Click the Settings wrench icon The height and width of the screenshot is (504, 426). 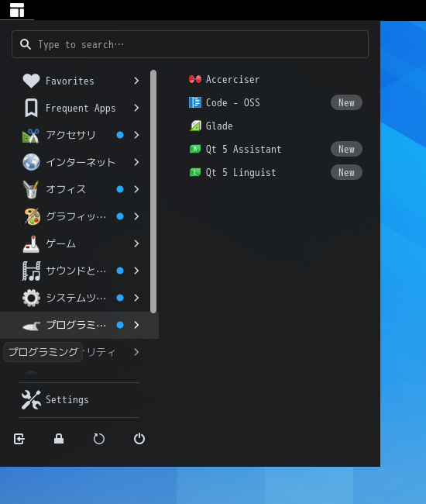click(x=31, y=399)
